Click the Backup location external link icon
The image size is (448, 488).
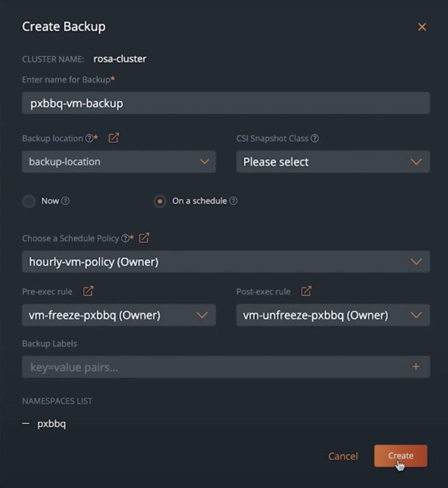click(113, 138)
